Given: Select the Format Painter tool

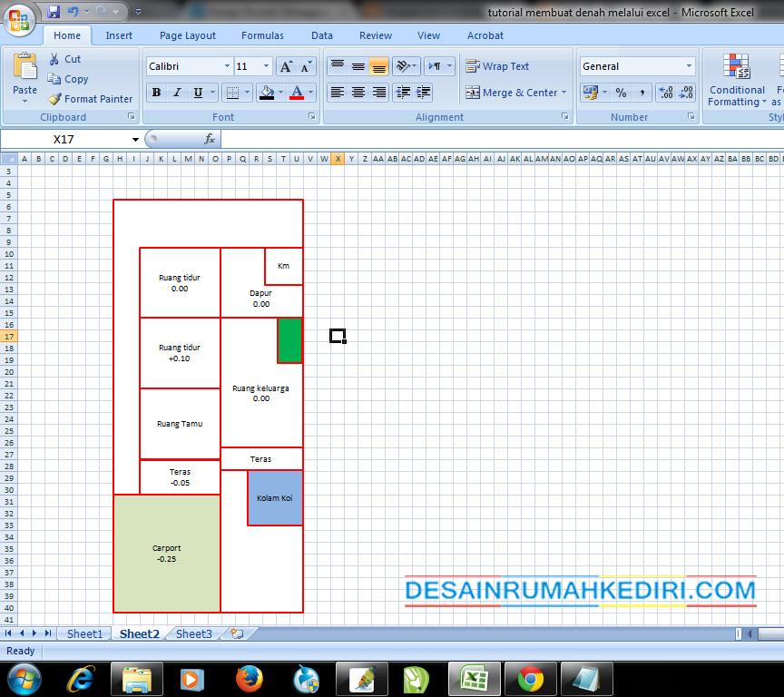Looking at the screenshot, I should (x=90, y=99).
